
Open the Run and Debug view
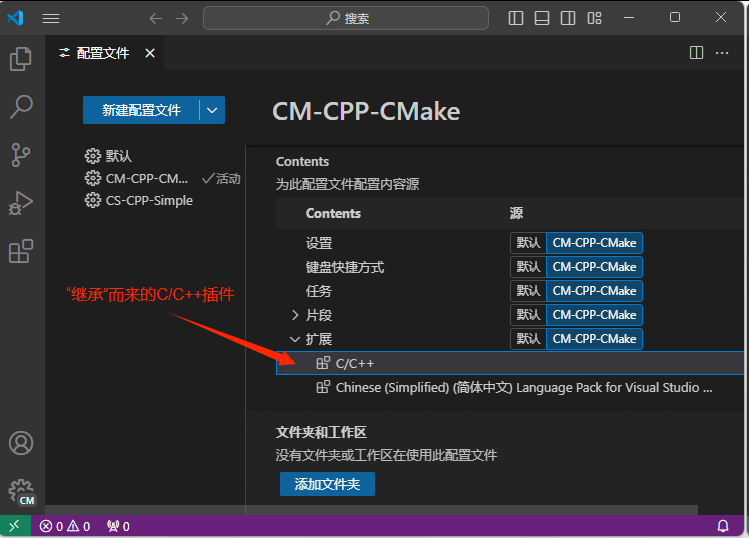[x=21, y=203]
